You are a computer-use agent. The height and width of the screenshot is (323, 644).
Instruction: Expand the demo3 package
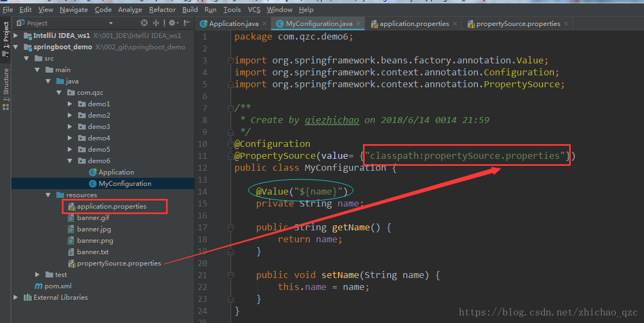[x=70, y=126]
